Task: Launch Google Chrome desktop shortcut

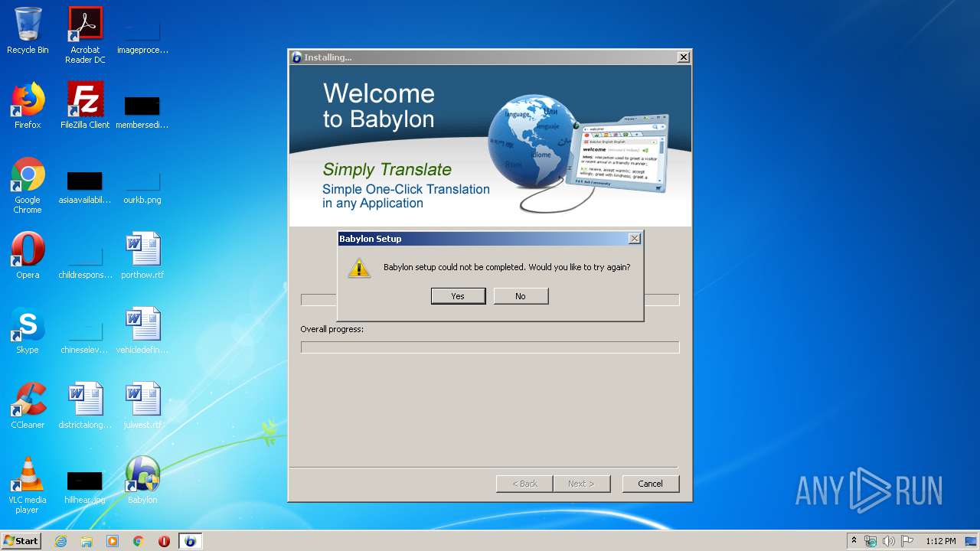Action: (x=28, y=185)
